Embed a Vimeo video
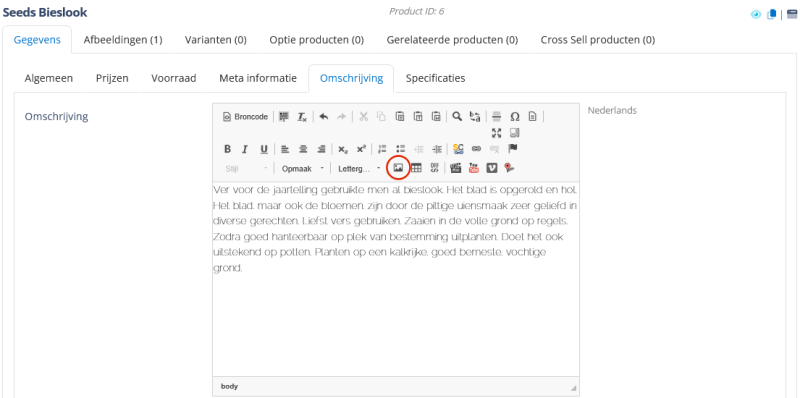The height and width of the screenshot is (398, 800). click(491, 168)
